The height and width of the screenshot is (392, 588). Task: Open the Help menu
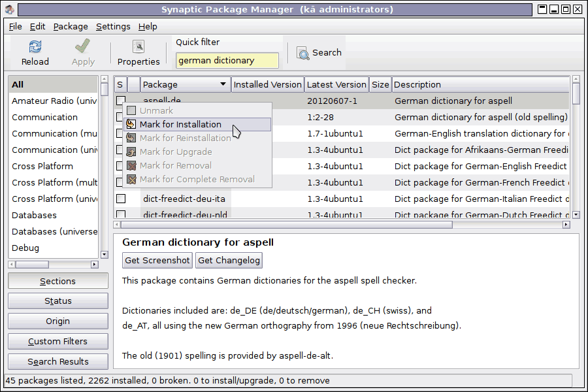148,27
